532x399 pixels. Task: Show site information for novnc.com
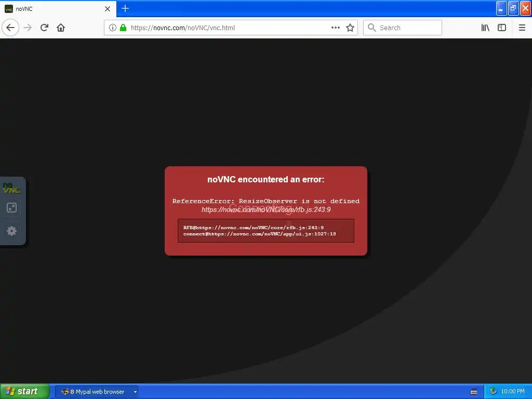pos(113,28)
